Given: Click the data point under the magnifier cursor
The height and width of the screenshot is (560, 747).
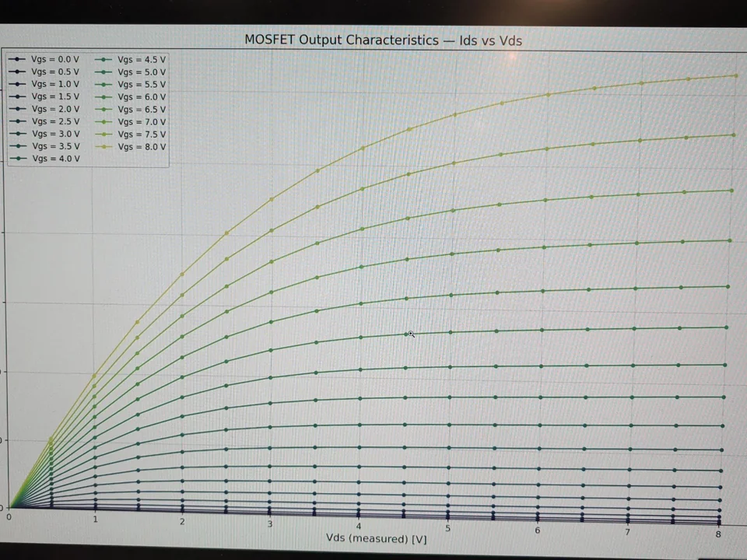Looking at the screenshot, I should tap(406, 334).
